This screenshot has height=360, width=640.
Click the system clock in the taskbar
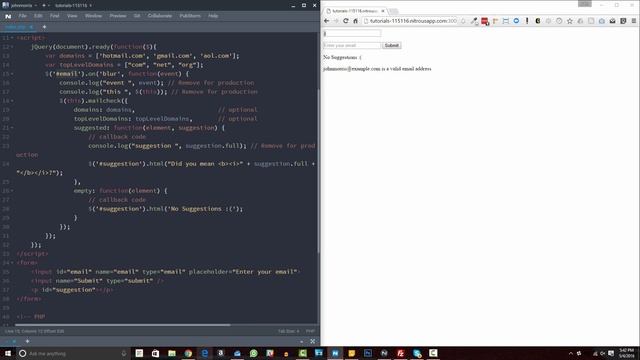pyautogui.click(x=627, y=353)
